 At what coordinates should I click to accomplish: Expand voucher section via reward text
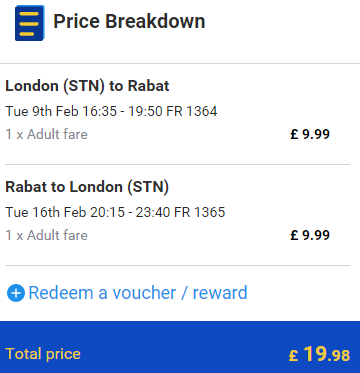pyautogui.click(x=220, y=293)
